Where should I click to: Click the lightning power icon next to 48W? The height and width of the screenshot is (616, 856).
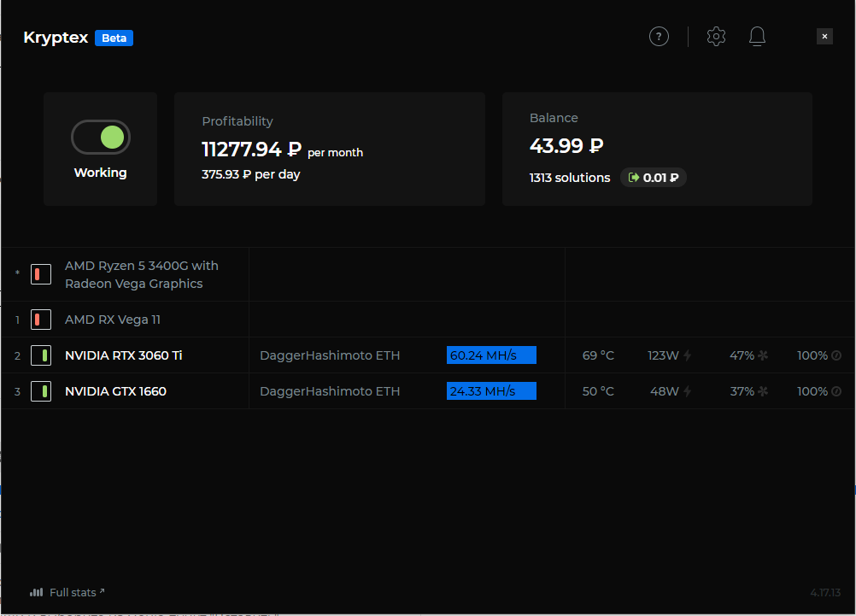pos(688,391)
